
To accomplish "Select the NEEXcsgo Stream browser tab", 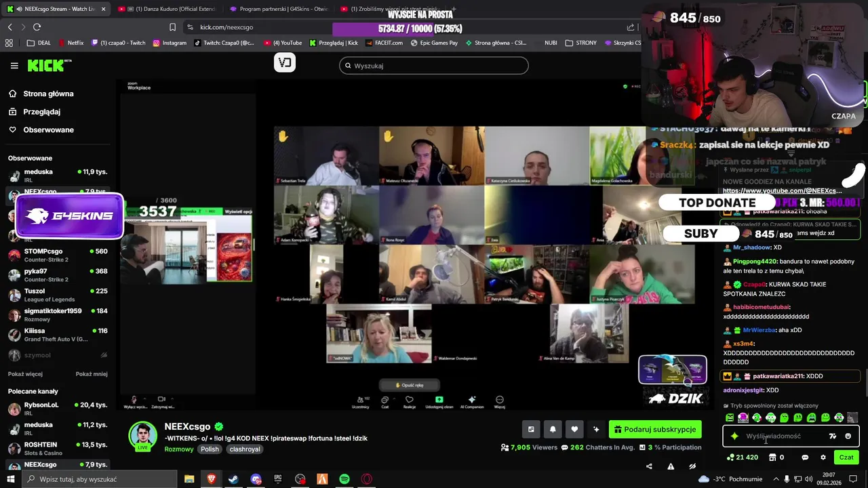I will tap(56, 9).
